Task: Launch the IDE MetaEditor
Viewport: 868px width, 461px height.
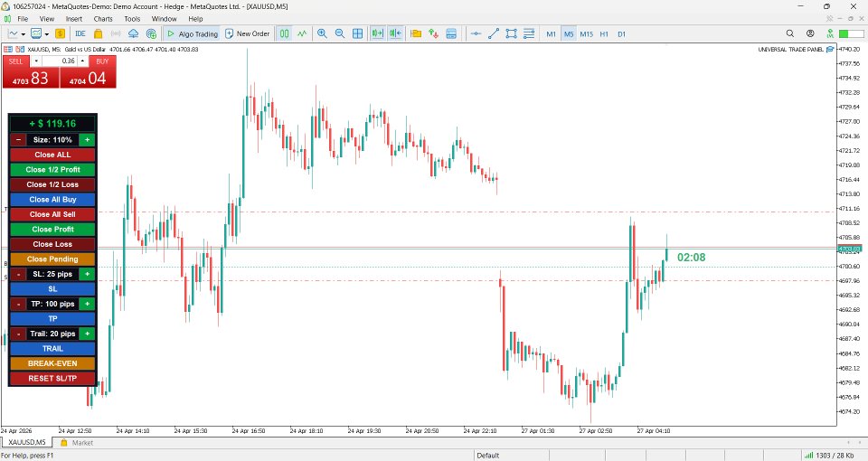Action: coord(80,33)
